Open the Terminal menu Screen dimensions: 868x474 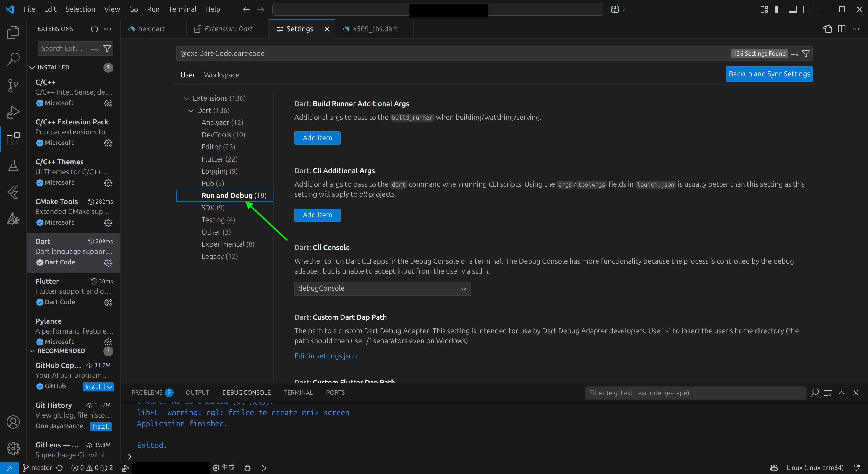click(182, 9)
